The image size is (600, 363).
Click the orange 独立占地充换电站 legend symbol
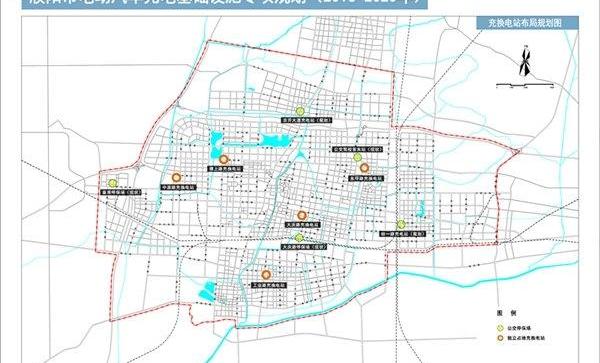[x=500, y=338]
